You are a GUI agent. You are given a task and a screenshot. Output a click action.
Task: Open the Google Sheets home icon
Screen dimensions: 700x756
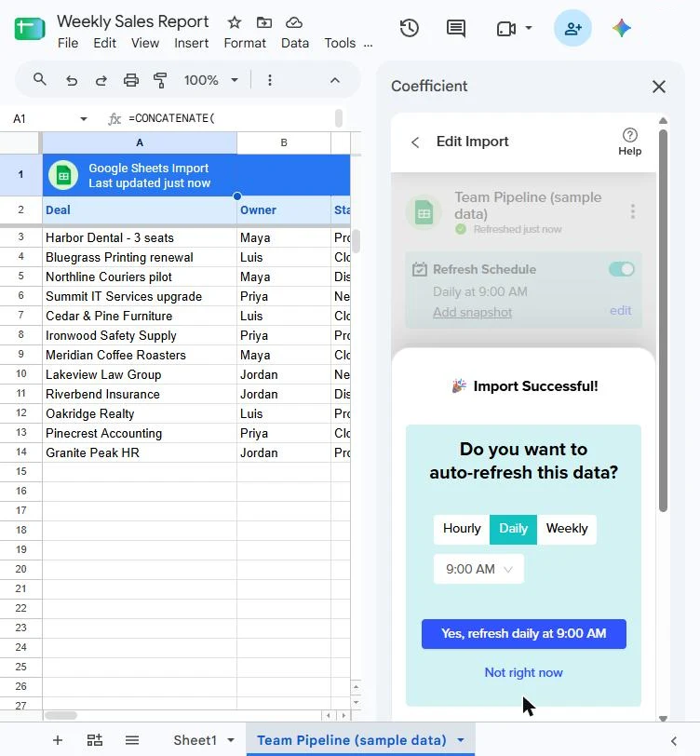tap(30, 29)
